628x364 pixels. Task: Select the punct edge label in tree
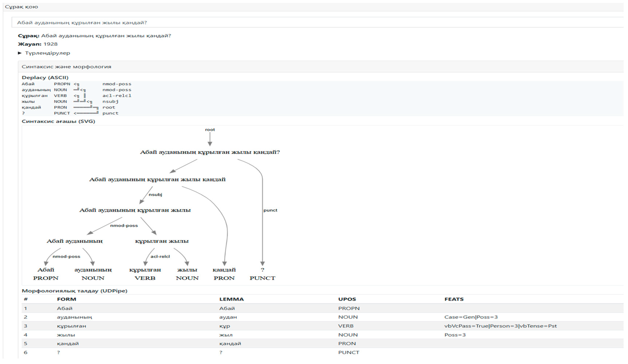(270, 210)
